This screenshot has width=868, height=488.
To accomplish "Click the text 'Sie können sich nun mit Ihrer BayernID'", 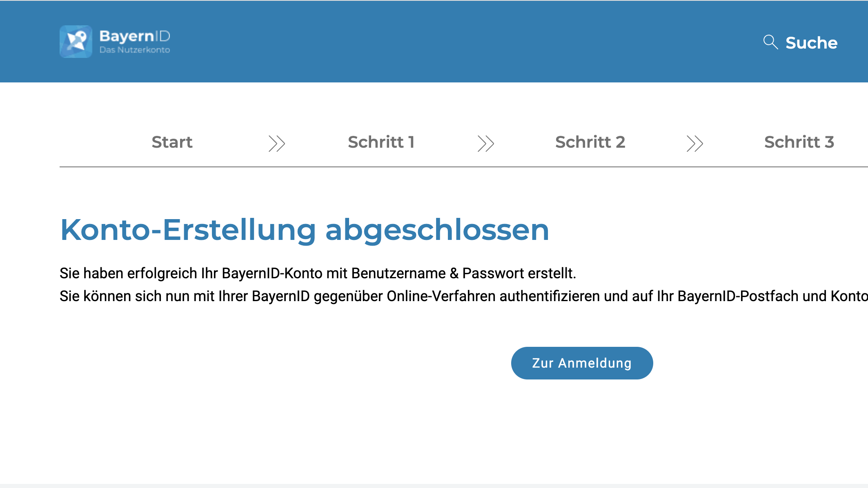I will coord(185,296).
